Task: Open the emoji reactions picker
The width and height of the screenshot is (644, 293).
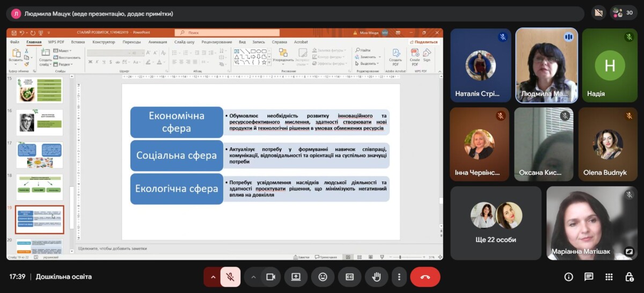Action: (323, 277)
